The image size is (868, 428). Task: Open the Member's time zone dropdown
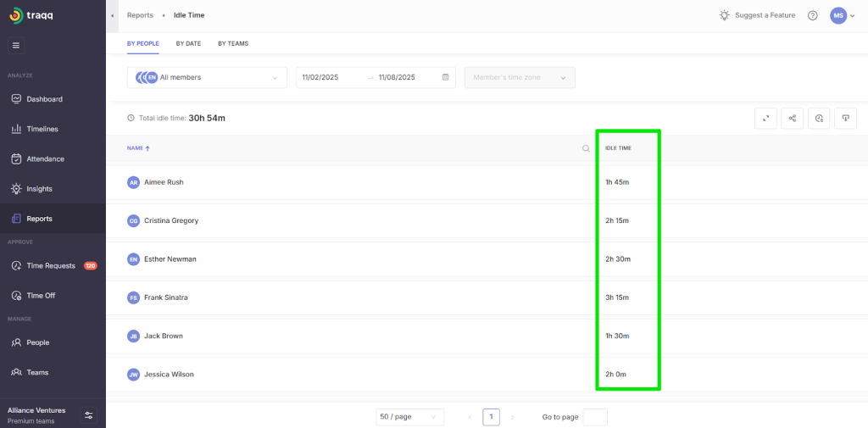coord(519,78)
